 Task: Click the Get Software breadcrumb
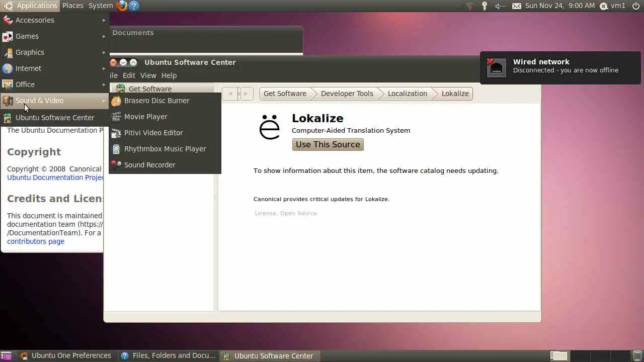coord(285,94)
